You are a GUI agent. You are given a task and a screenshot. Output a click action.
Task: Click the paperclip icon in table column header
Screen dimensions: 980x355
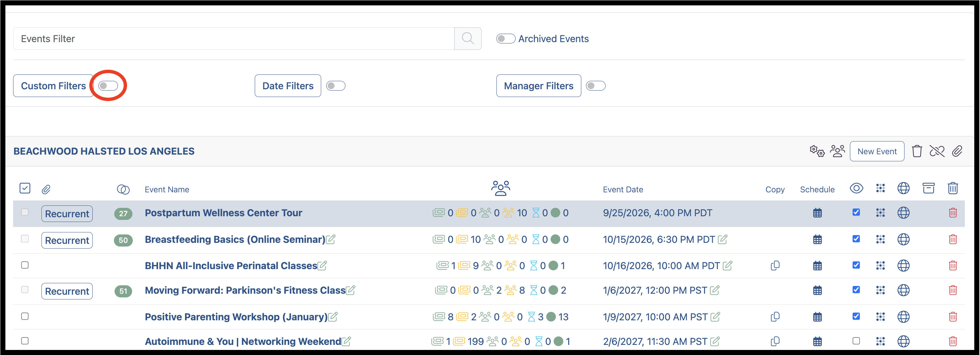(46, 189)
